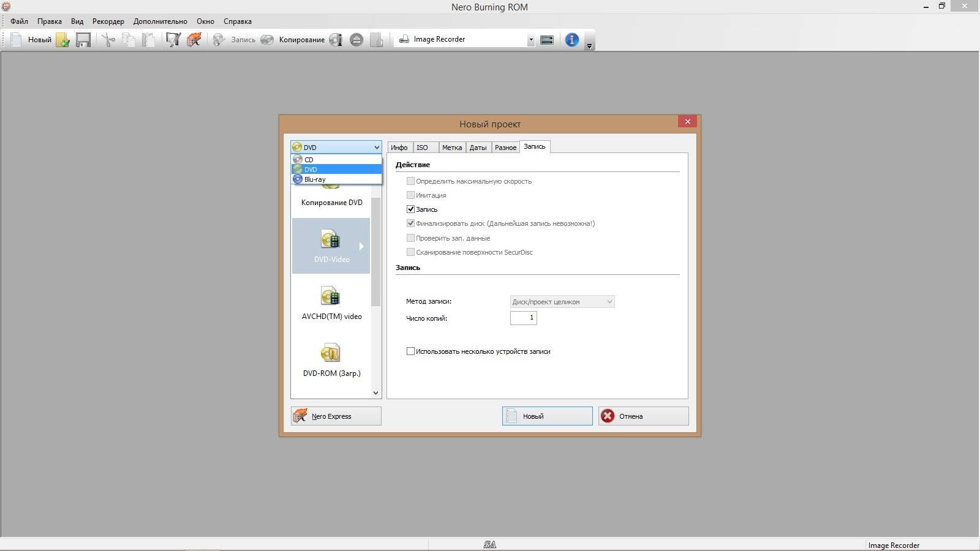Select the AVCHD(TM) video project icon

click(330, 296)
